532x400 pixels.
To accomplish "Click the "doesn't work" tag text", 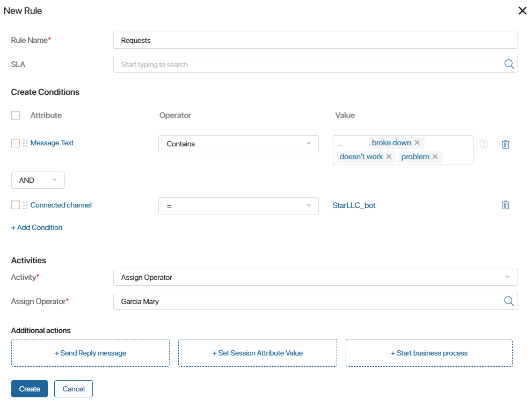I will tap(361, 157).
